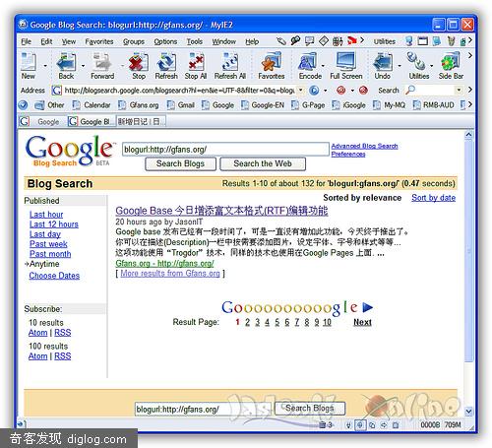
Task: Expand the Encode dropdown arrow
Action: coord(323,66)
